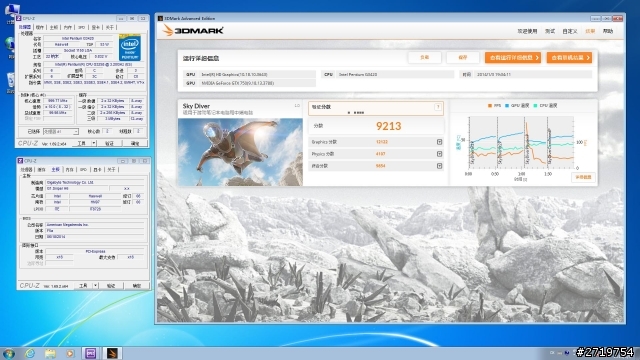640x360 pixels.
Task: Click the performance graph chart area
Action: tap(521, 142)
